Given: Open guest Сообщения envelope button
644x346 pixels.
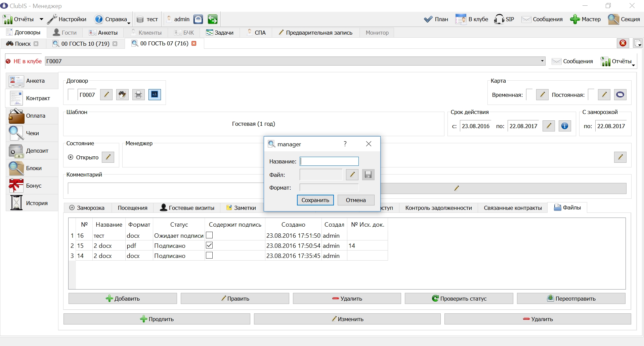Looking at the screenshot, I should pyautogui.click(x=572, y=62).
